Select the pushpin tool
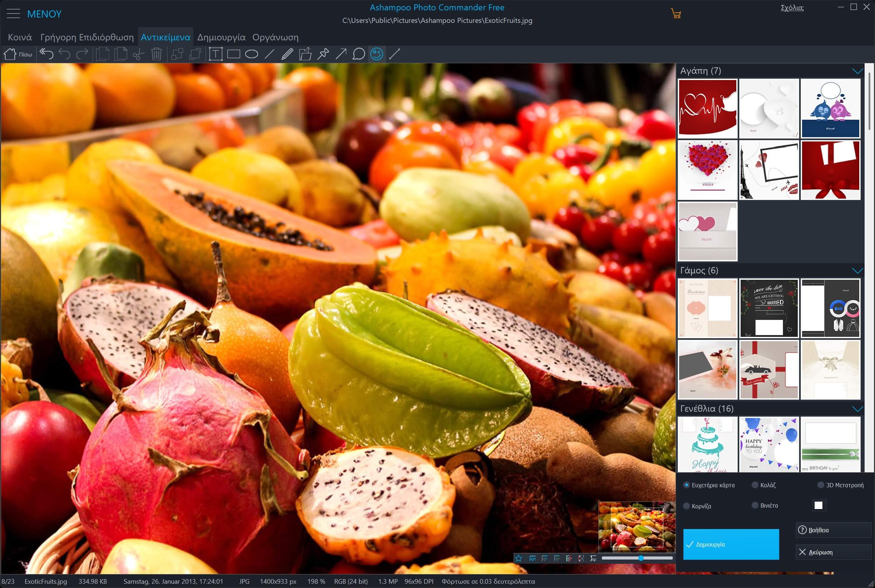Image resolution: width=875 pixels, height=588 pixels. click(x=323, y=54)
